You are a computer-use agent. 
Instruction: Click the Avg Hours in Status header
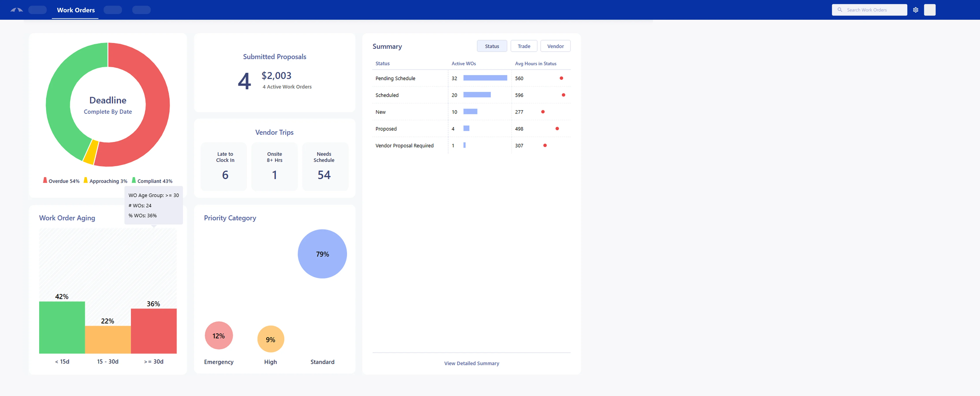coord(535,63)
